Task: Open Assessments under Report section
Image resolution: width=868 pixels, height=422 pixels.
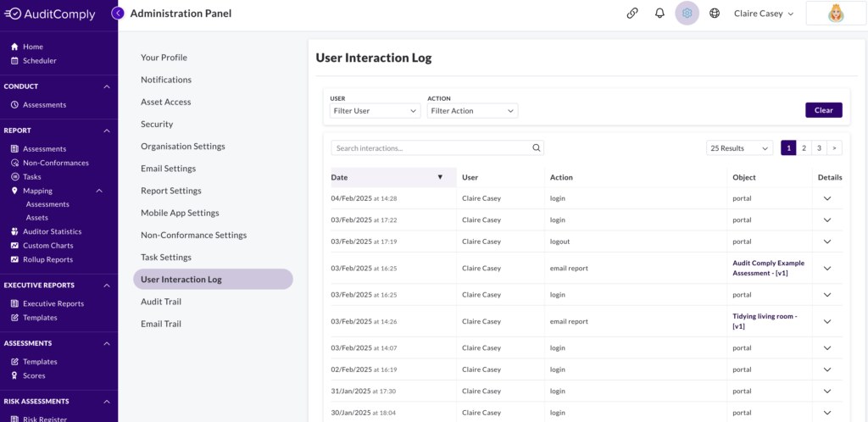Action: coord(39,149)
